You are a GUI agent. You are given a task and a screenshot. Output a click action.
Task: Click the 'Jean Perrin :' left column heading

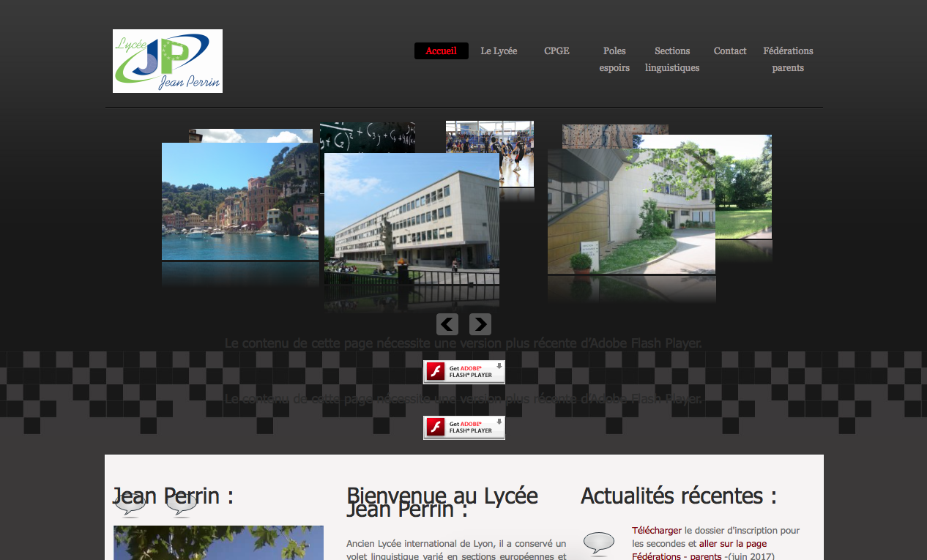173,496
